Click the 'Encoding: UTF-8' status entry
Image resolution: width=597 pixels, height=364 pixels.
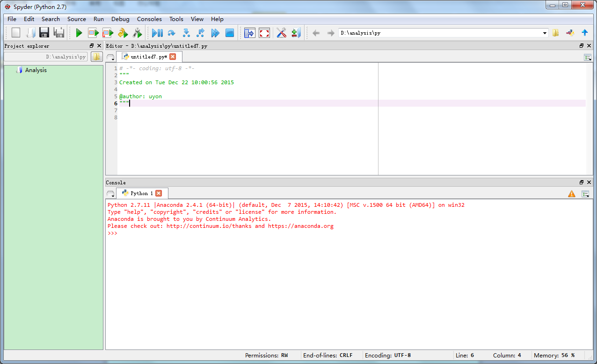coord(388,355)
